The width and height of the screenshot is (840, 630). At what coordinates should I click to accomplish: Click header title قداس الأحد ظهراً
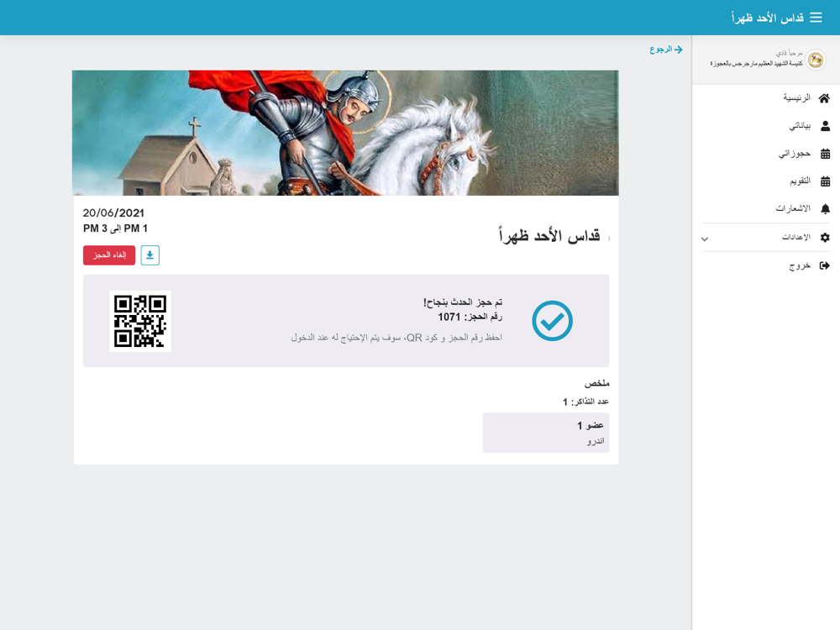[768, 18]
